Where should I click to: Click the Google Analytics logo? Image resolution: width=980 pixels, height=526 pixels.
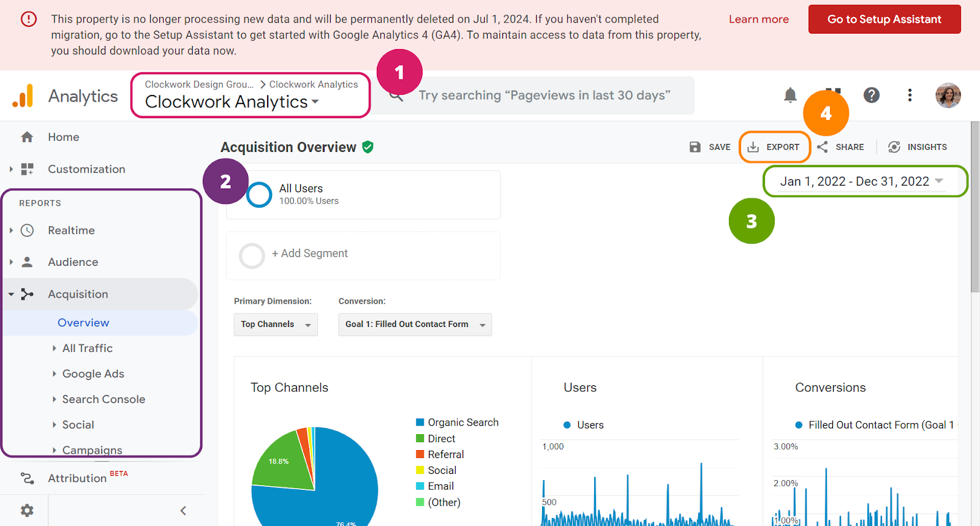[x=23, y=96]
